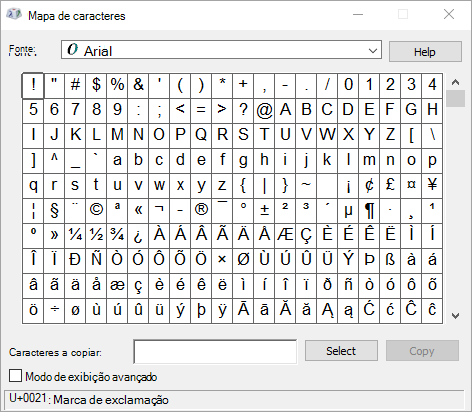Choose the pound sterling £ symbol
The height and width of the screenshot is (412, 472).
(390, 186)
